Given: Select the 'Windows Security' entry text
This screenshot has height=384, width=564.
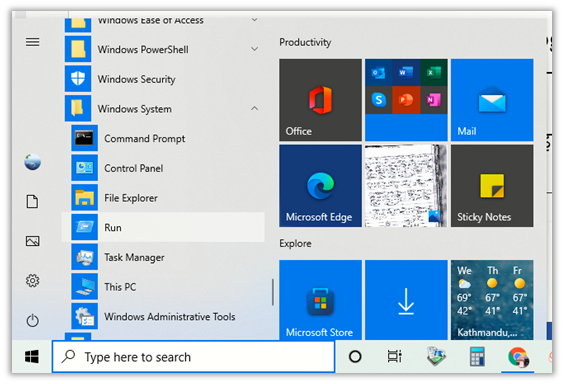Looking at the screenshot, I should coord(137,79).
